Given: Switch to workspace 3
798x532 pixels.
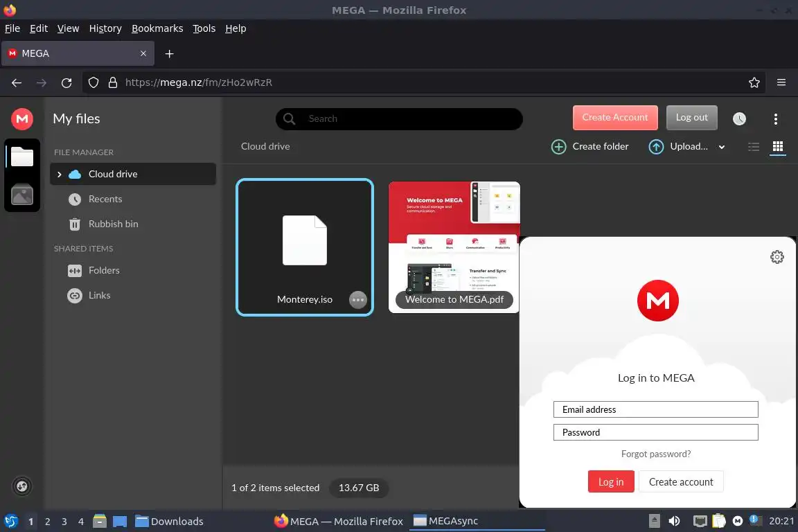Looking at the screenshot, I should coord(64,522).
